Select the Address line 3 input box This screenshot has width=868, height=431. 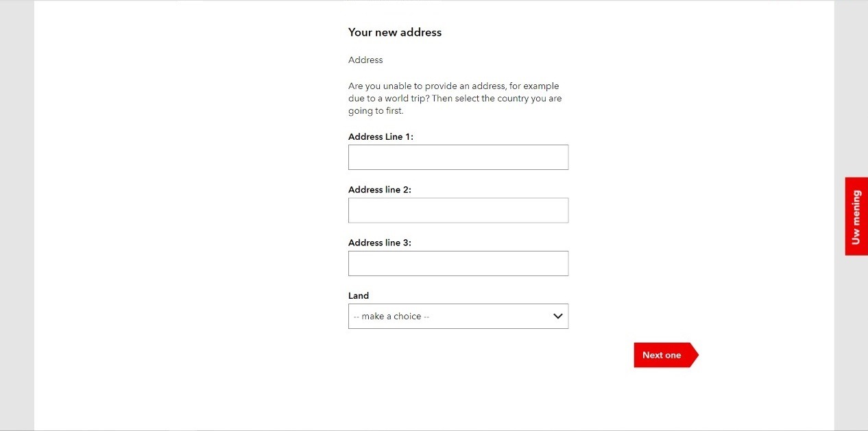coord(458,263)
